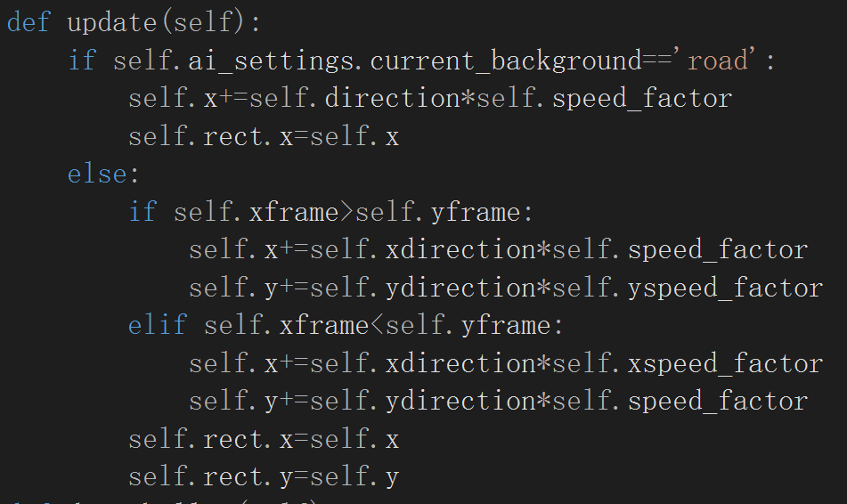Click the last 'self.rect.x=self.x' line
This screenshot has height=504, width=847.
(264, 439)
